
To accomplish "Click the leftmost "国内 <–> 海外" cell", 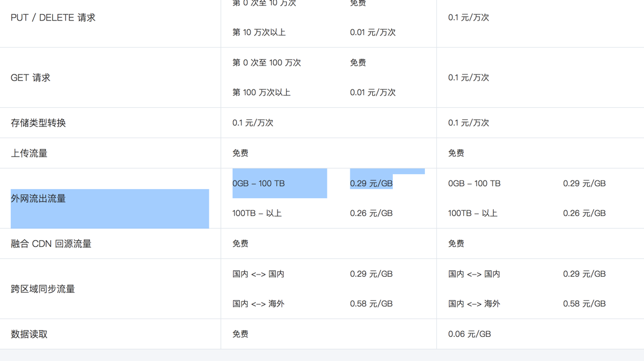I will (259, 304).
